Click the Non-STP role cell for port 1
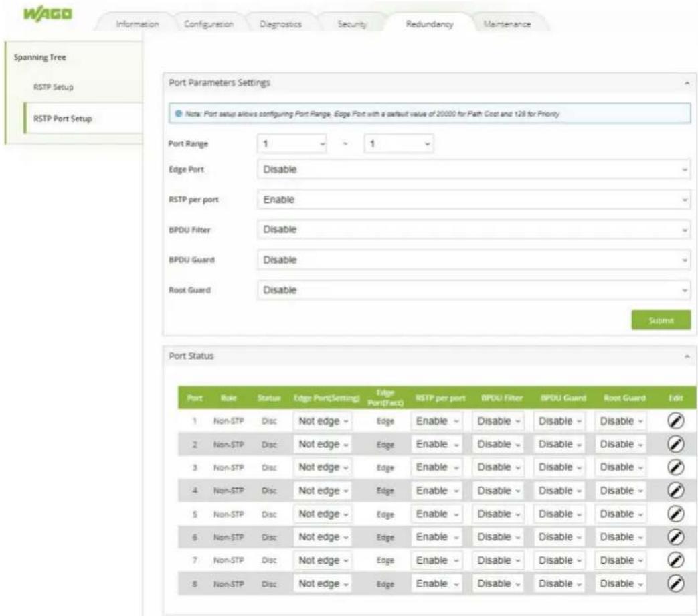The width and height of the screenshot is (698, 616). pyautogui.click(x=228, y=421)
